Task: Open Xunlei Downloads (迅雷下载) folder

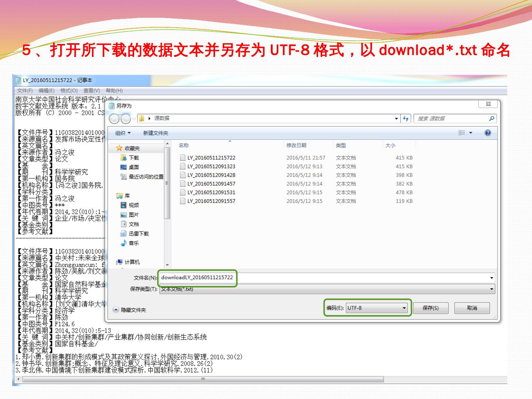Action: [134, 233]
